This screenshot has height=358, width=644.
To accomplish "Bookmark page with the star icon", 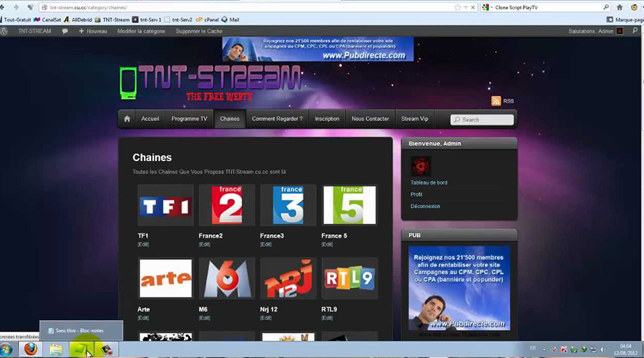I will click(x=457, y=7).
